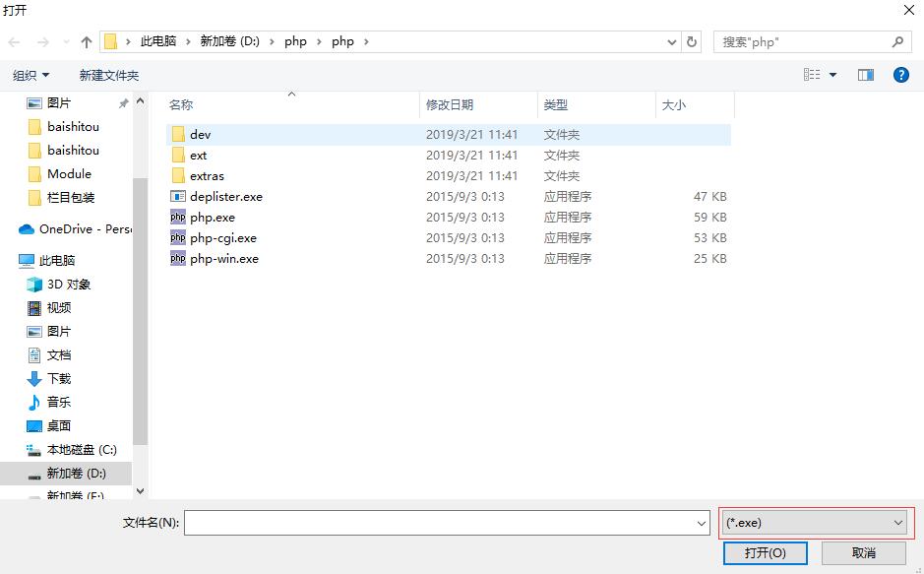Open the (*.exe) file type dropdown
This screenshot has width=924, height=574.
click(x=816, y=523)
